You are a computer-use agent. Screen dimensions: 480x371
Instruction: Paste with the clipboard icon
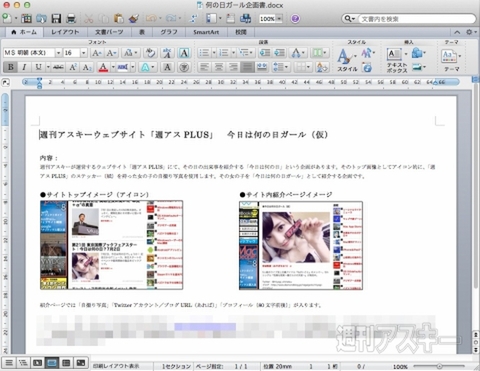[x=118, y=18]
